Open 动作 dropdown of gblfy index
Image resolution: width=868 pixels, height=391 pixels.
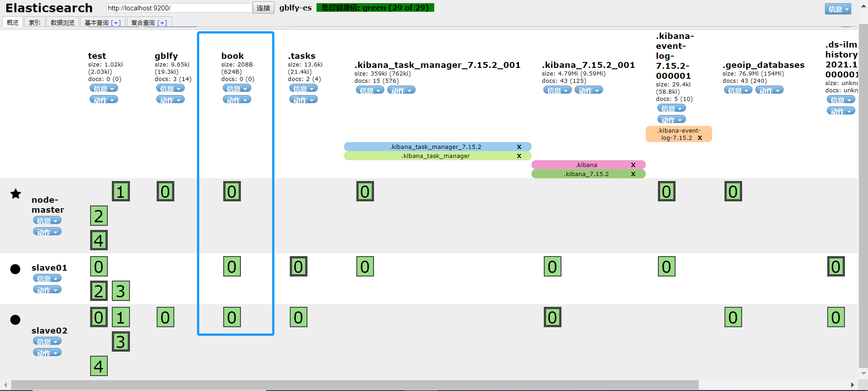point(170,100)
